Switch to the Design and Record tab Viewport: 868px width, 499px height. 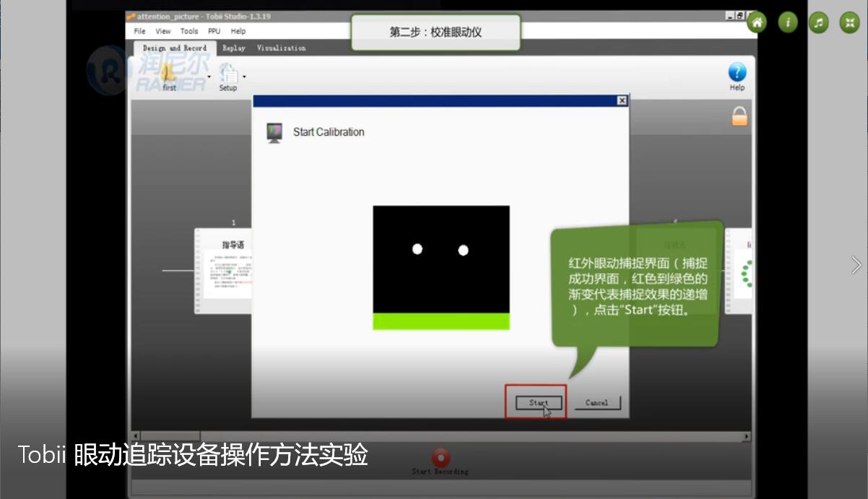(175, 48)
